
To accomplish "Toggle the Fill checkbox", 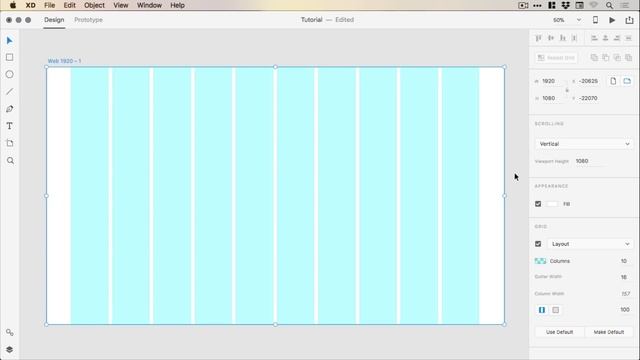I will [538, 204].
